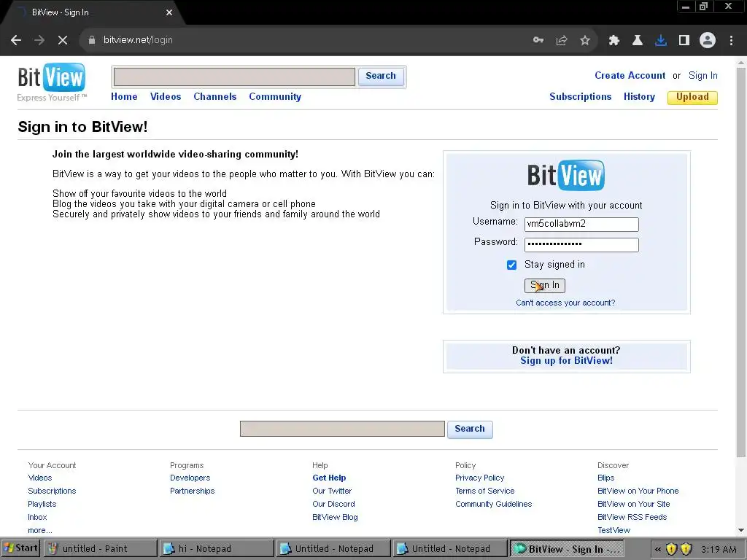The height and width of the screenshot is (560, 747).
Task: Open the BitView Blog footer link
Action: (335, 517)
